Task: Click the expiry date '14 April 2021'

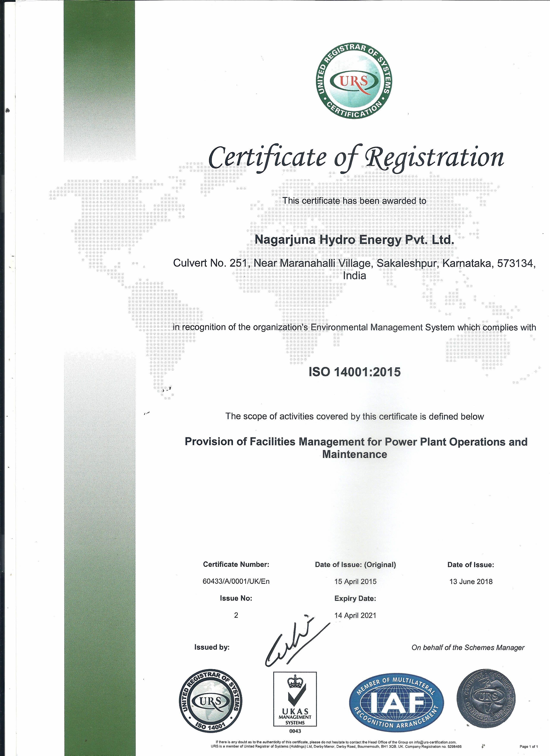Action: click(x=355, y=616)
